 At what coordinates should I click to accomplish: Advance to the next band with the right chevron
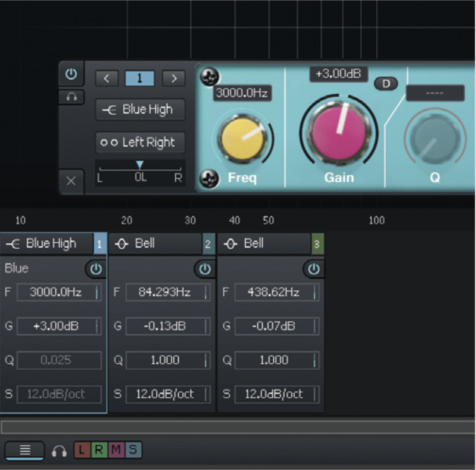(x=173, y=79)
